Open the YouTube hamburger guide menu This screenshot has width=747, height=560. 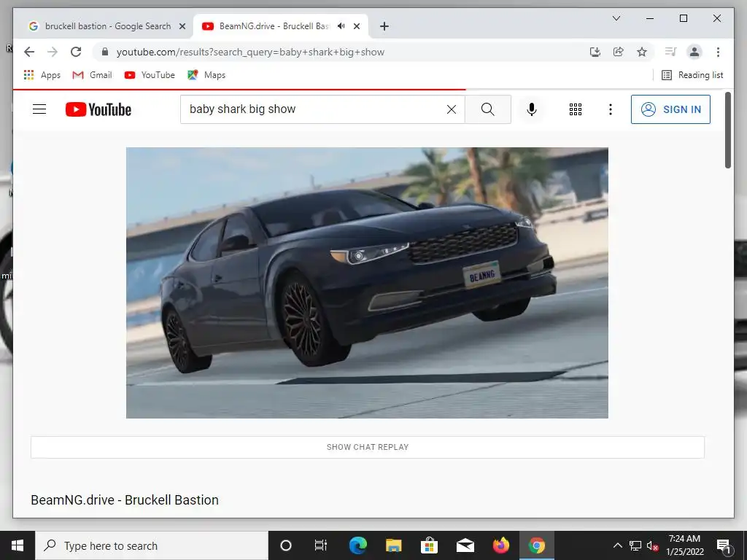[x=39, y=109]
